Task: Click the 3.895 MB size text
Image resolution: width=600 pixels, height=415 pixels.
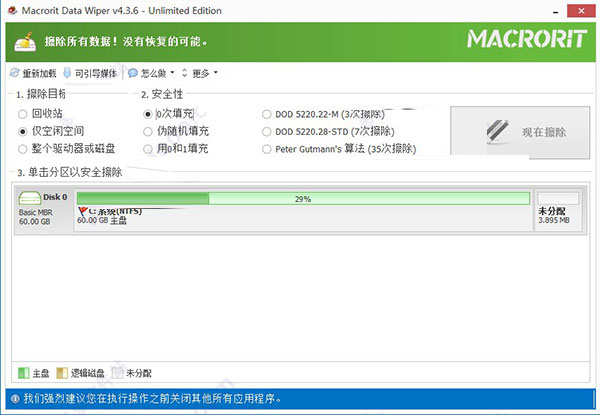Action: pos(554,220)
